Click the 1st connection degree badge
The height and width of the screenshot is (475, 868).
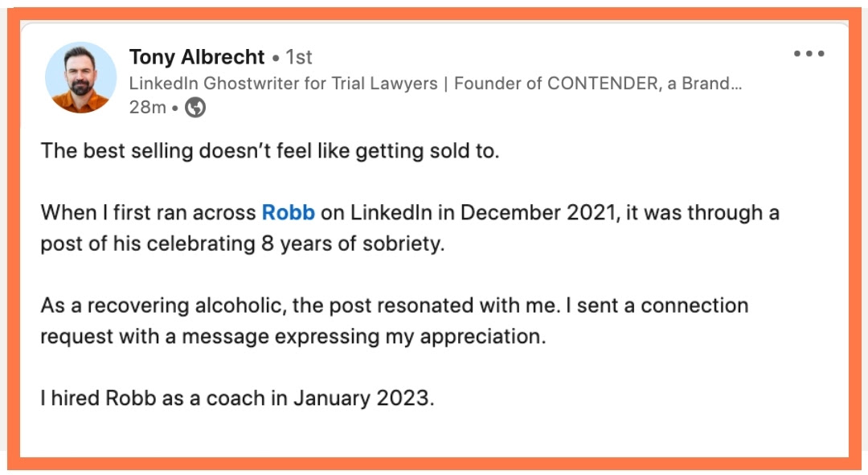click(x=299, y=57)
